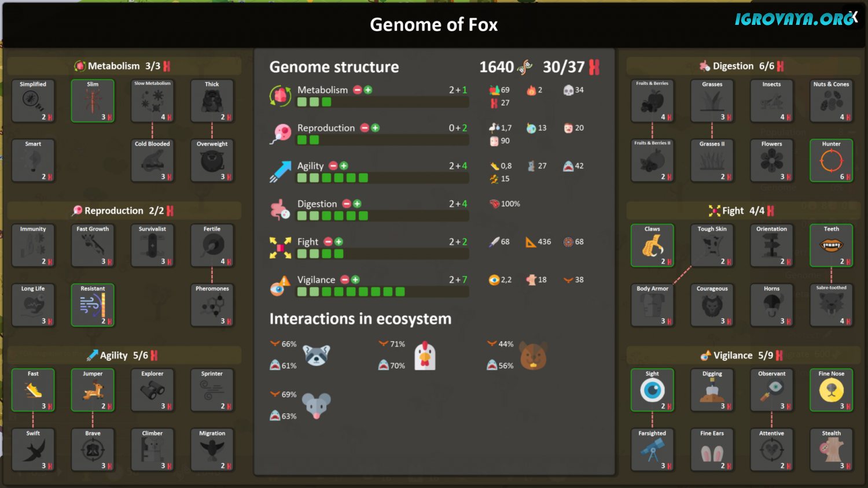
Task: Select the Sight vigilance gene
Action: [x=652, y=390]
